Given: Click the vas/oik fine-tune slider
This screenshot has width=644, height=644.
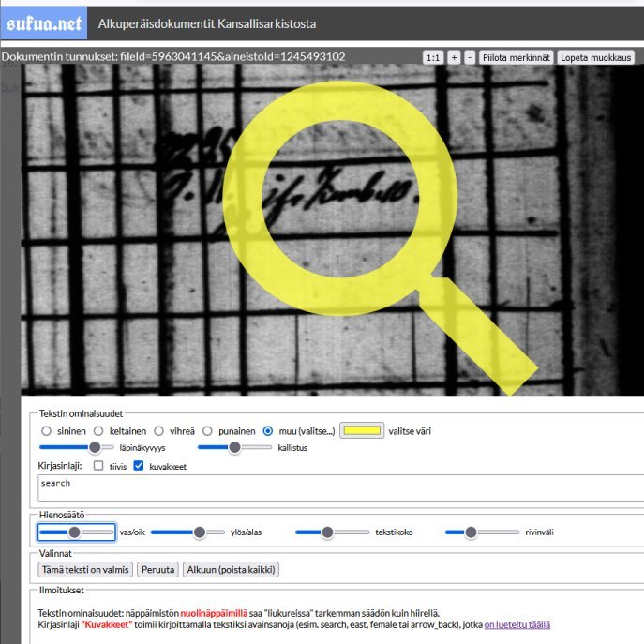Looking at the screenshot, I should point(76,532).
